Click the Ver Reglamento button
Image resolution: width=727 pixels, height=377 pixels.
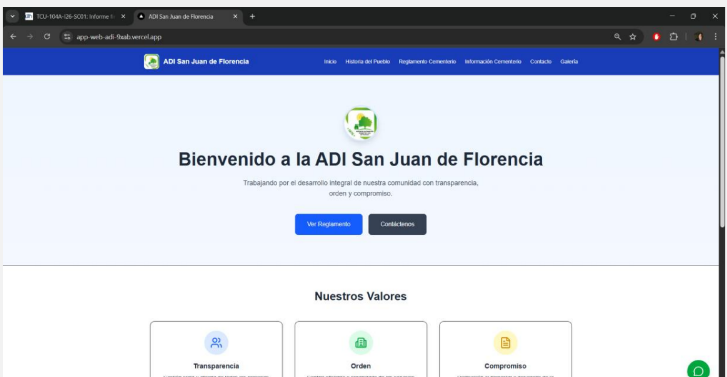tap(329, 224)
